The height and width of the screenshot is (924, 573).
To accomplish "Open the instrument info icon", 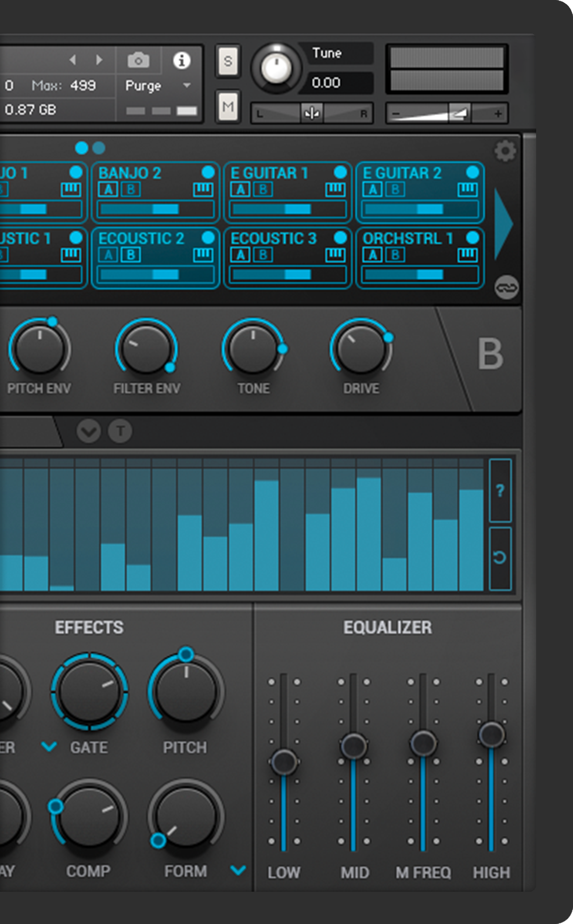I will (182, 61).
